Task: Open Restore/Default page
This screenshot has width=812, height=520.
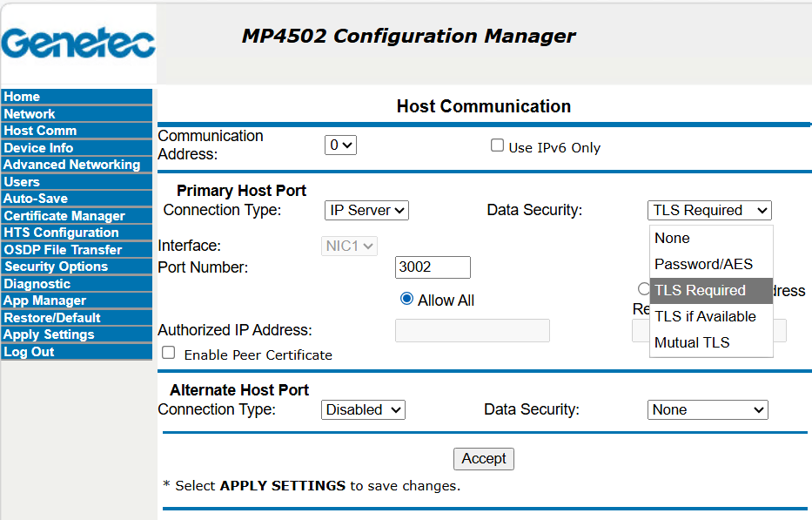Action: point(77,317)
